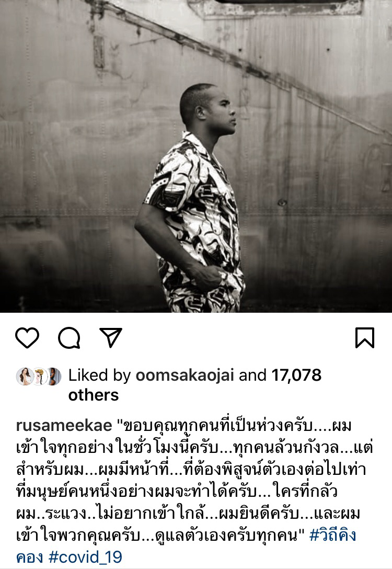View the 17,078 likes count
The height and width of the screenshot is (569, 392).
click(296, 375)
